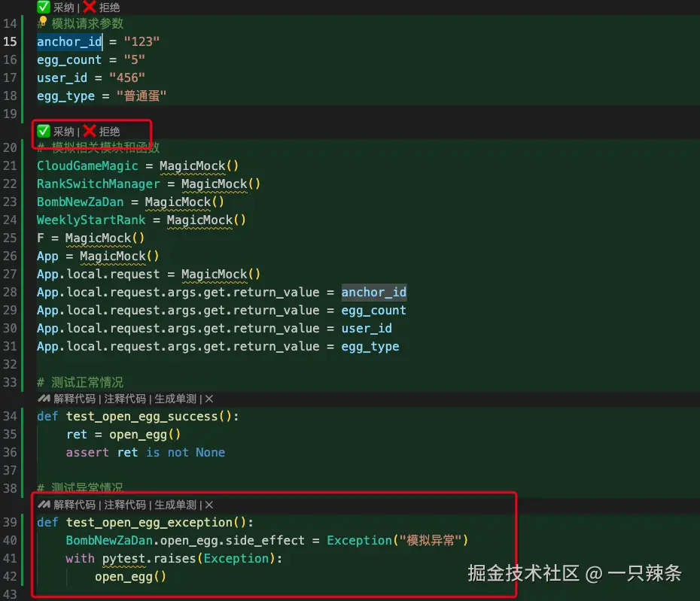Image resolution: width=700 pixels, height=601 pixels.
Task: Click assistant logo icon above test_open_egg_exception
Action: pos(44,505)
